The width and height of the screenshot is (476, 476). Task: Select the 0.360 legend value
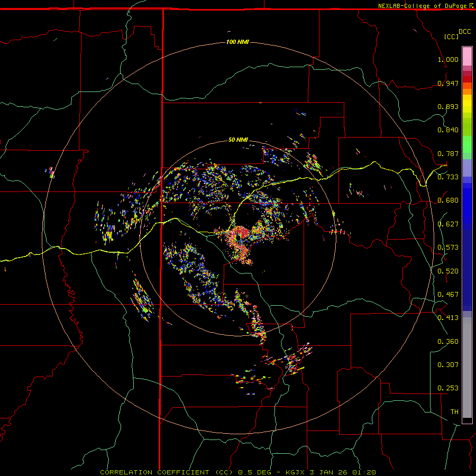click(448, 342)
